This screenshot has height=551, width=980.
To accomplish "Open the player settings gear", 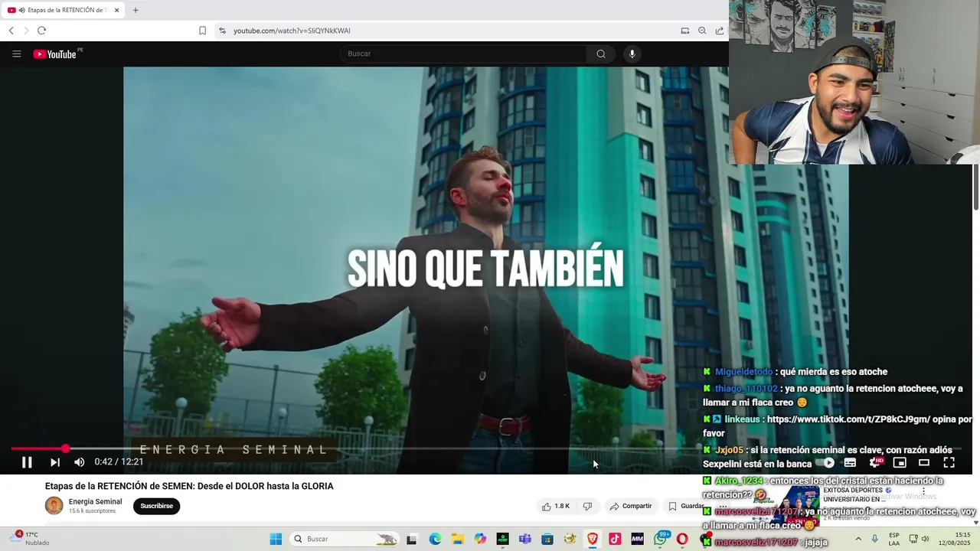I will [x=875, y=462].
